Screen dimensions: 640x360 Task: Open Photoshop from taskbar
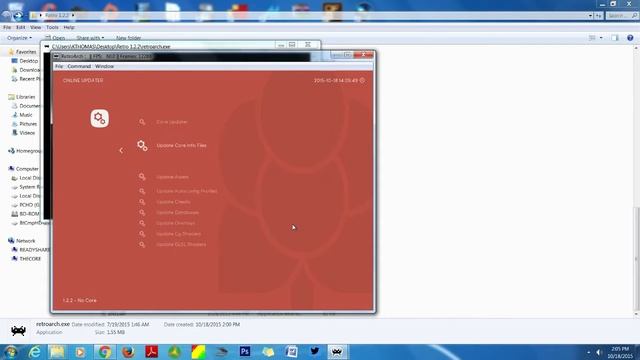pos(245,351)
